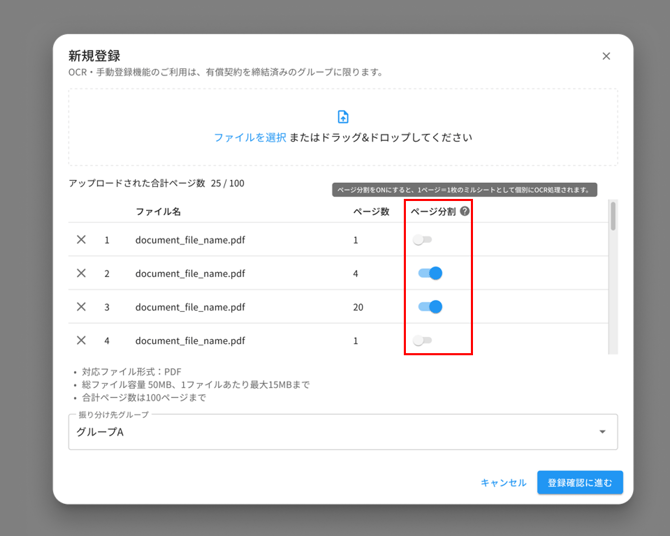Open the ページ分割 help question mark icon
The image size is (670, 536).
[464, 211]
